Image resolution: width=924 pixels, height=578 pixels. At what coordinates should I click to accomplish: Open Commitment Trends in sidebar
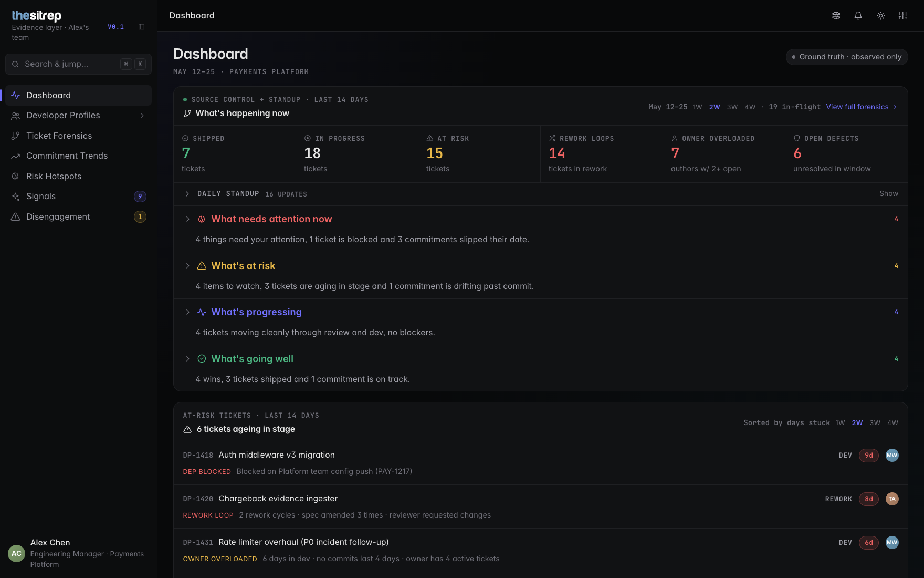click(x=78, y=156)
